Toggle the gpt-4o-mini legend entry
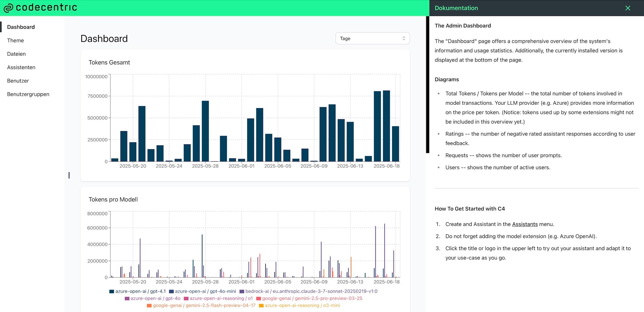This screenshot has width=644, height=312. click(203, 291)
